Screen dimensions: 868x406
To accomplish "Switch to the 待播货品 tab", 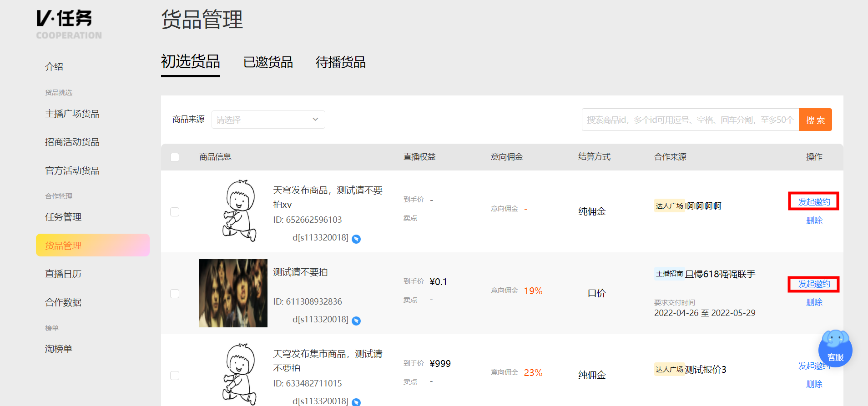I will 341,62.
